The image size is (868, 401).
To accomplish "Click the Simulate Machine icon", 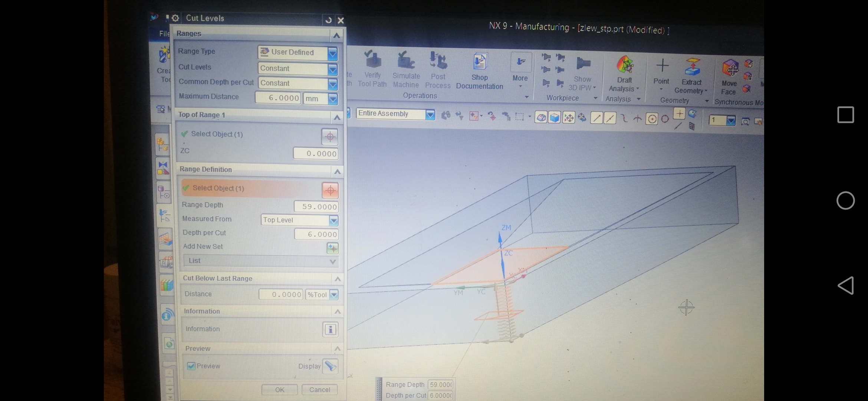I will [x=406, y=60].
